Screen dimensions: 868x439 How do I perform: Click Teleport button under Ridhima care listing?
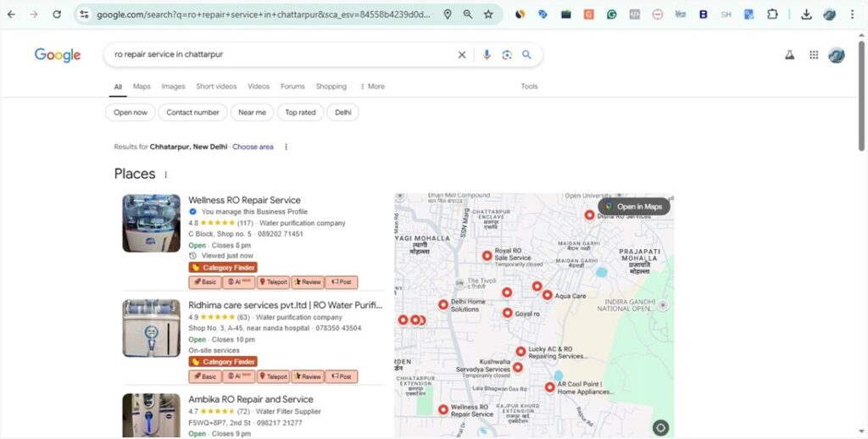274,376
